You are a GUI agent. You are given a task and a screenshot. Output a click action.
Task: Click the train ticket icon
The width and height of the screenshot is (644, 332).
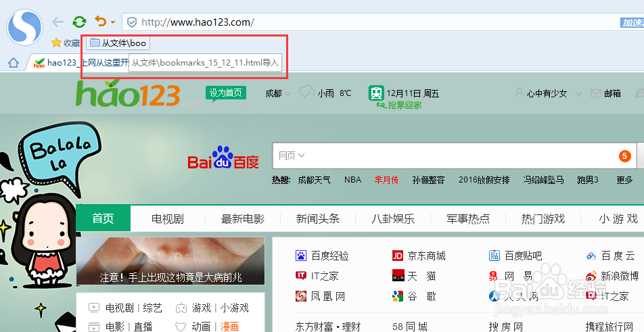pyautogui.click(x=376, y=93)
